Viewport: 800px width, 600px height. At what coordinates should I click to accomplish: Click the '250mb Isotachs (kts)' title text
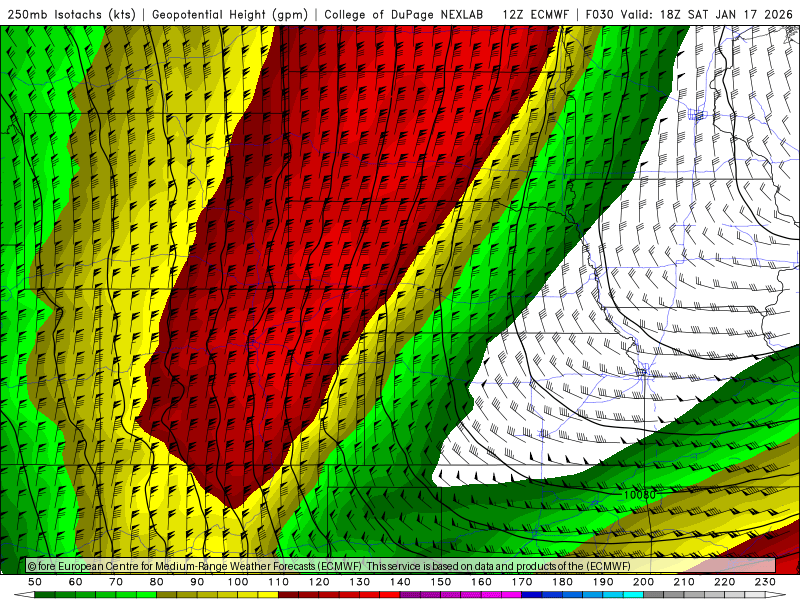72,14
